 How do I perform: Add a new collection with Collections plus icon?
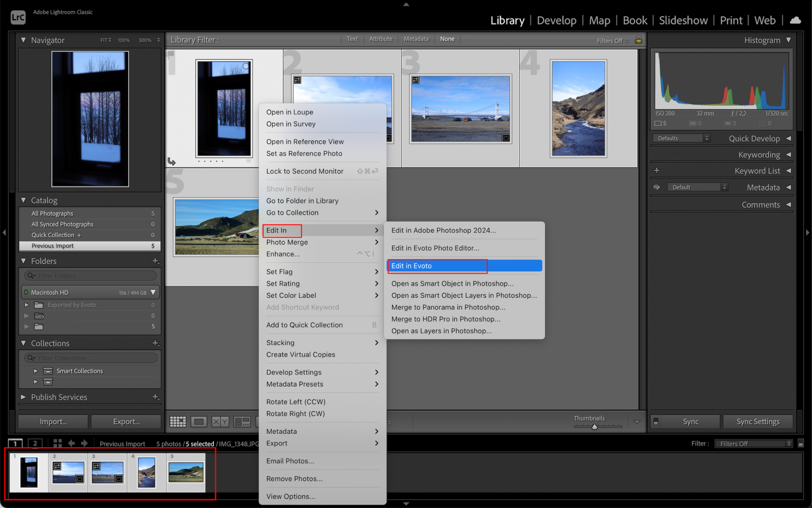156,343
